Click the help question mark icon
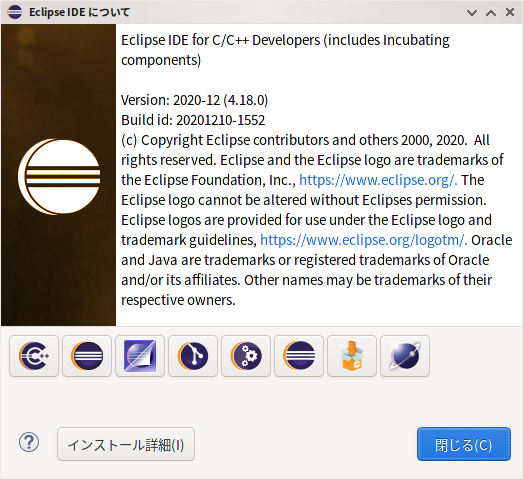Image resolution: width=523 pixels, height=479 pixels. tap(29, 442)
